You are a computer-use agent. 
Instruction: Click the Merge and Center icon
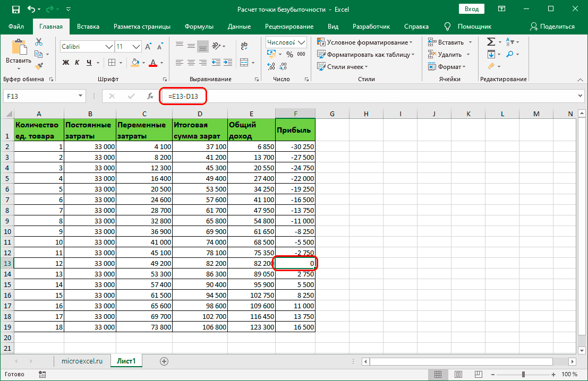244,62
